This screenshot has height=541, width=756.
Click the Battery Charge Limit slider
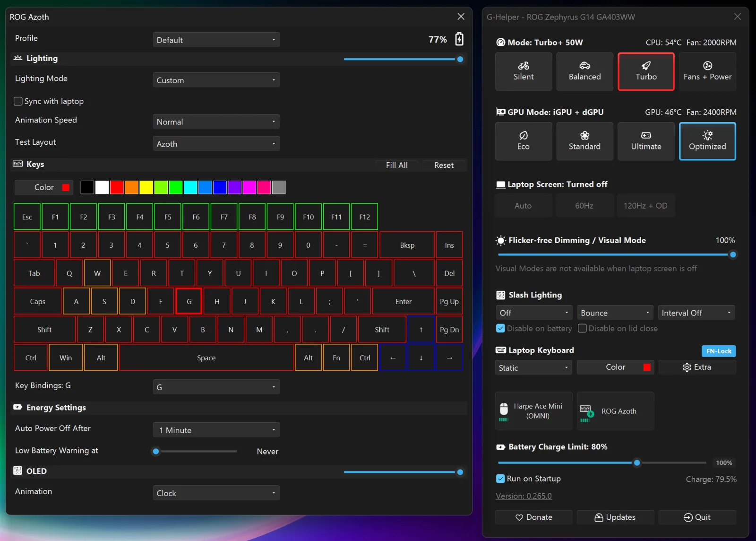[602, 462]
